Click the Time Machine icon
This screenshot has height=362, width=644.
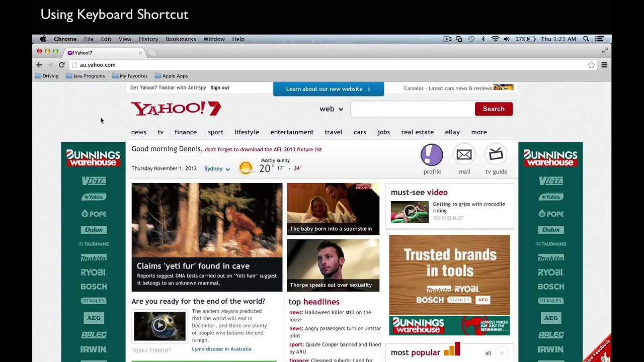[471, 39]
